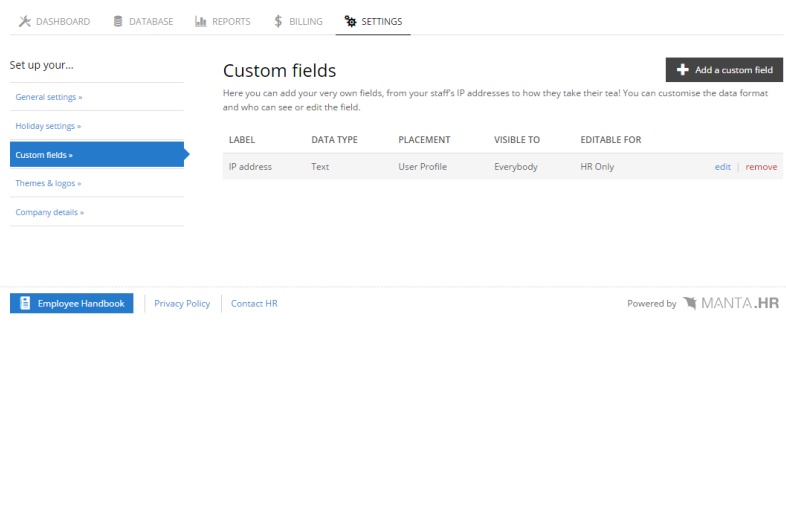Click the database stack icon
This screenshot has width=786, height=523.
point(118,21)
